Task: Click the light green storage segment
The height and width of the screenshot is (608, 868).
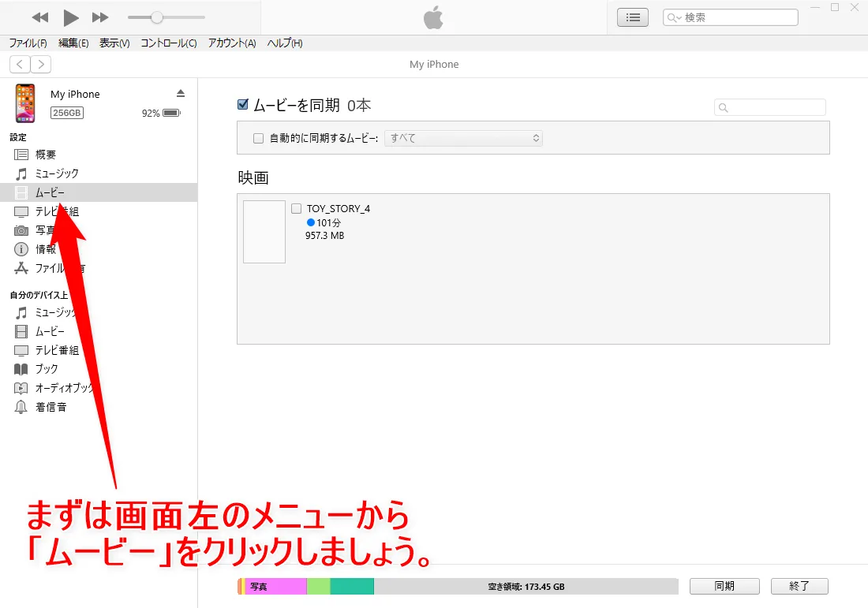Action: (x=318, y=587)
